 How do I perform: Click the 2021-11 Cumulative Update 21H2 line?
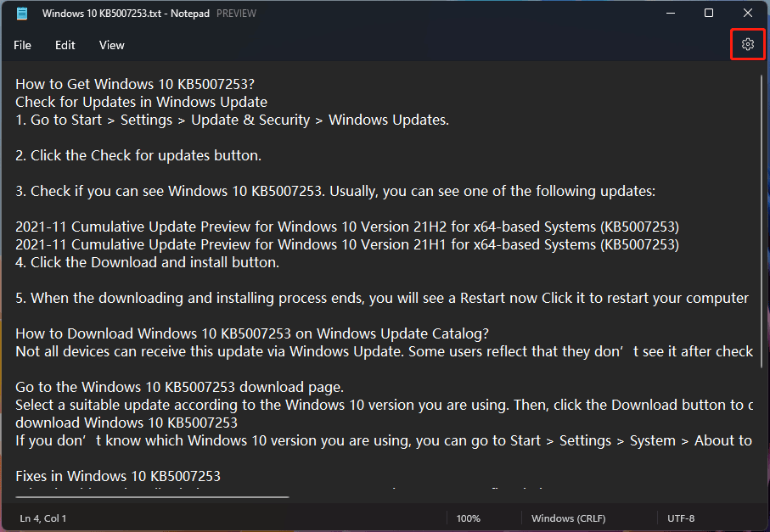(346, 227)
